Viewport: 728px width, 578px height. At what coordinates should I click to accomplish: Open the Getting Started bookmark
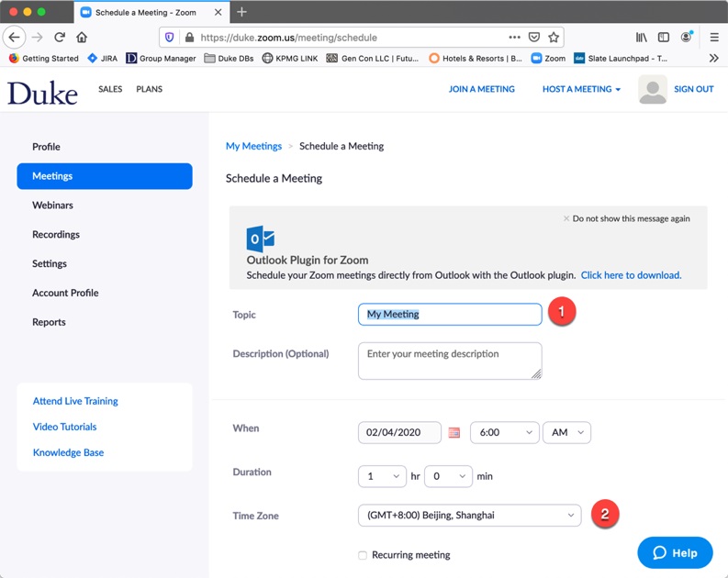click(x=44, y=58)
